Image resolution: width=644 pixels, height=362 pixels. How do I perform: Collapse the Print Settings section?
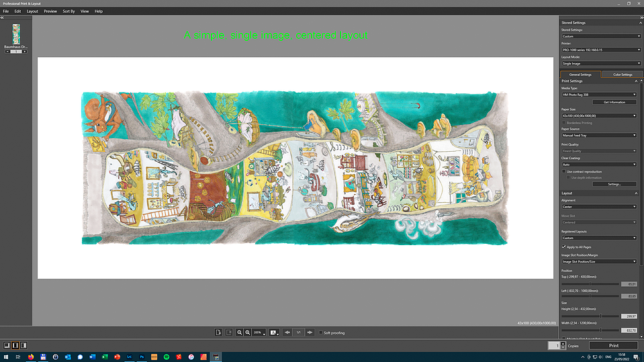point(636,81)
